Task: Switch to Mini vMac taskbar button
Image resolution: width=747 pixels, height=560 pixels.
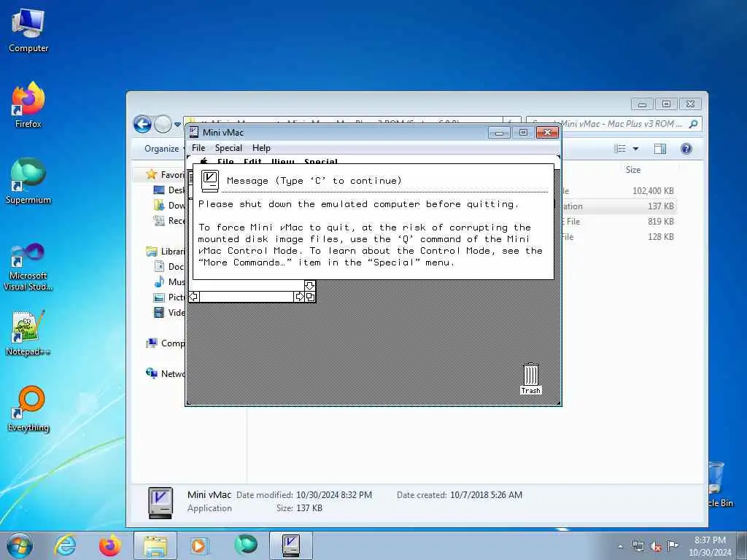Action: click(291, 545)
